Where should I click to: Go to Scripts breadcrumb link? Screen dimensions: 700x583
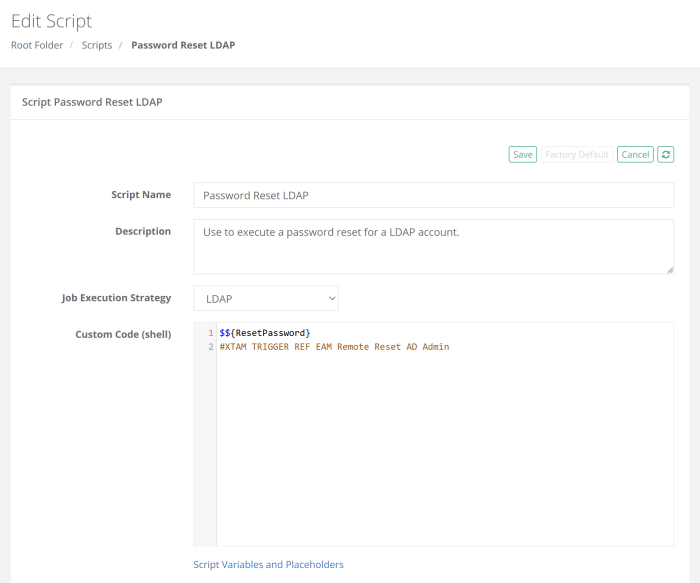(x=96, y=45)
